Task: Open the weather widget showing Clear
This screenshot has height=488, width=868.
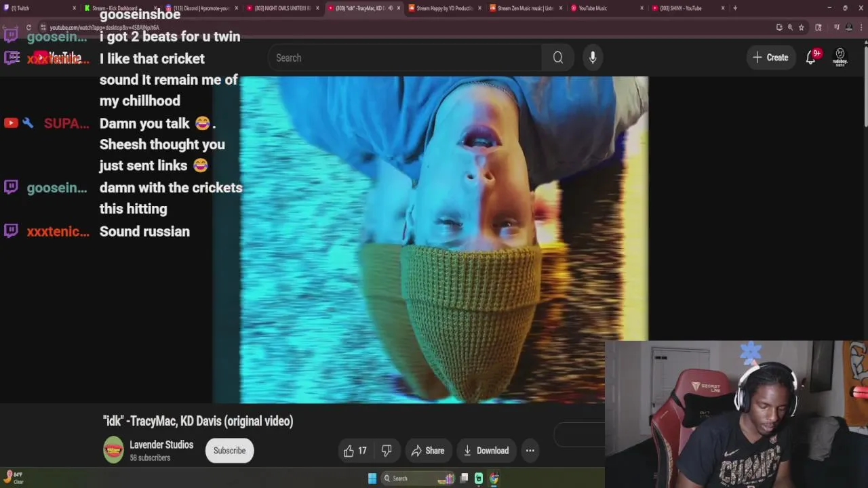Action: [x=14, y=479]
